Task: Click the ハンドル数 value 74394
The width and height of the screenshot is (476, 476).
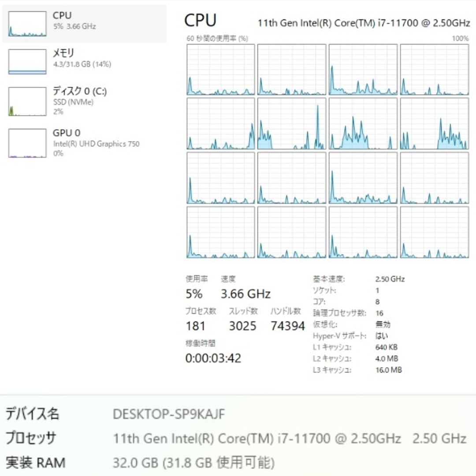Action: [x=287, y=326]
